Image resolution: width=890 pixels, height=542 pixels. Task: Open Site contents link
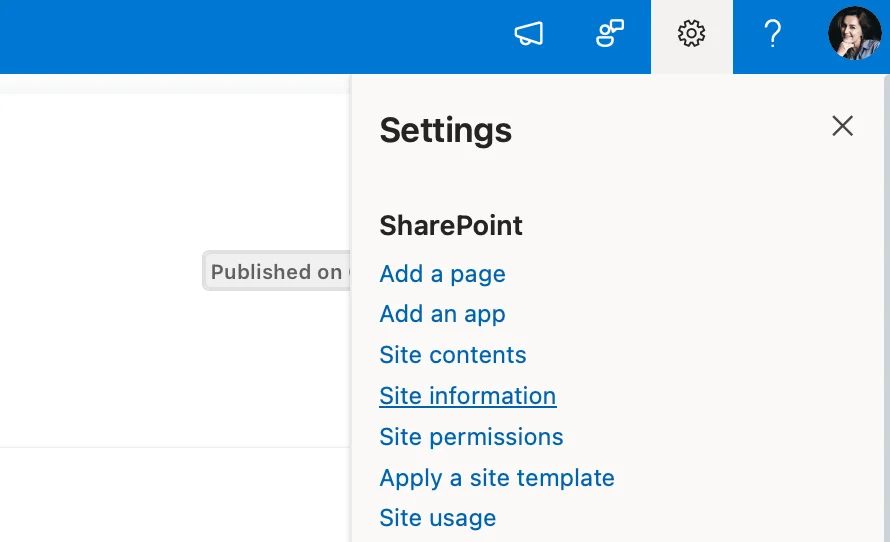click(x=452, y=355)
